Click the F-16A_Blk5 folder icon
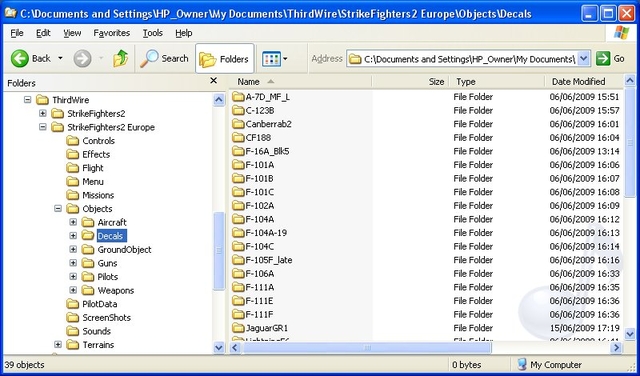 [x=238, y=151]
